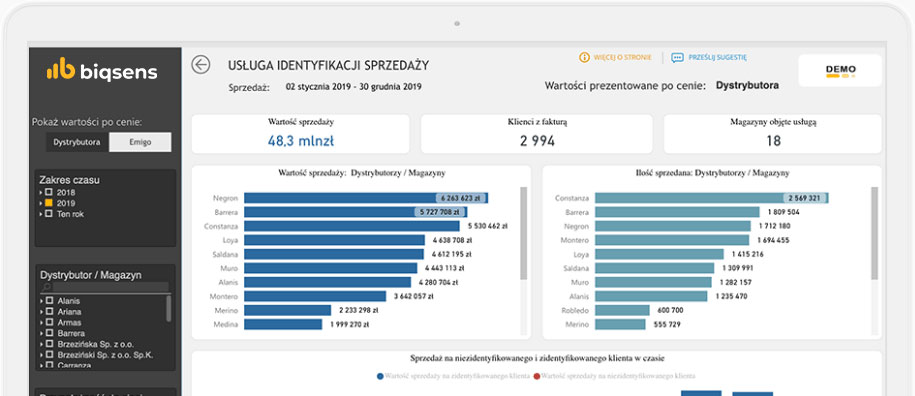Select the Merino bar in quantity sold chart
This screenshot has height=396, width=915.
click(620, 324)
